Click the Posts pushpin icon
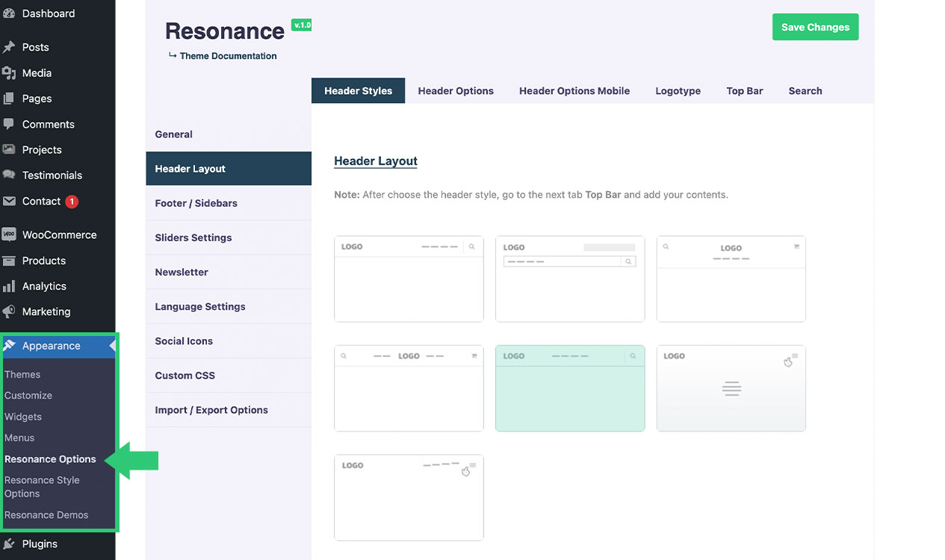 click(9, 47)
